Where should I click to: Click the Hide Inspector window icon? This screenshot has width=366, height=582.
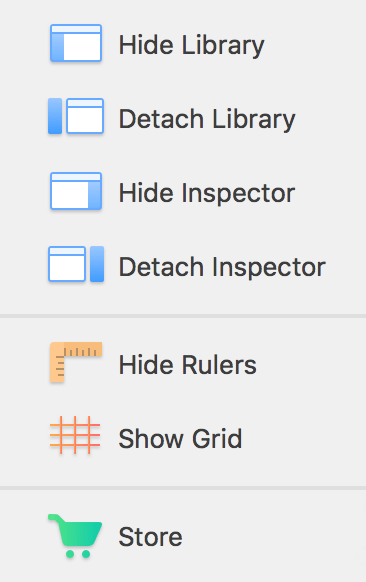tap(76, 191)
